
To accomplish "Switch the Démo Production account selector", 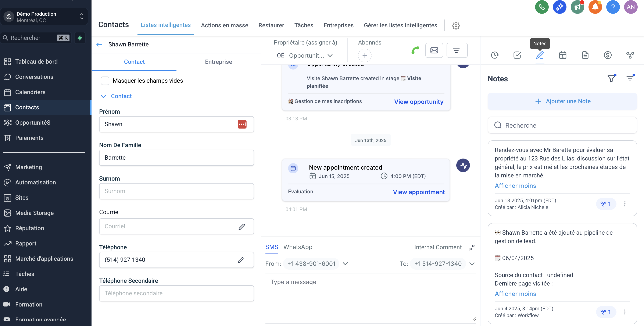I will (44, 17).
